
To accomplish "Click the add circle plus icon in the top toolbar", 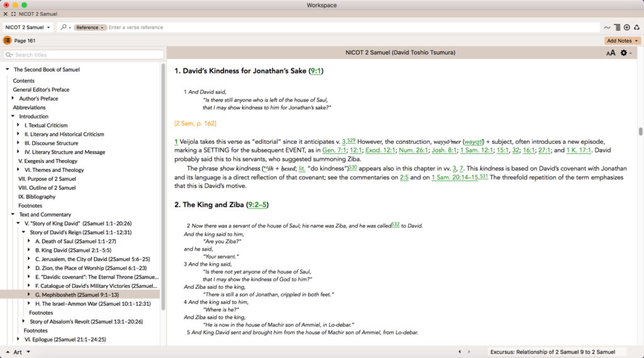I will coord(627,27).
